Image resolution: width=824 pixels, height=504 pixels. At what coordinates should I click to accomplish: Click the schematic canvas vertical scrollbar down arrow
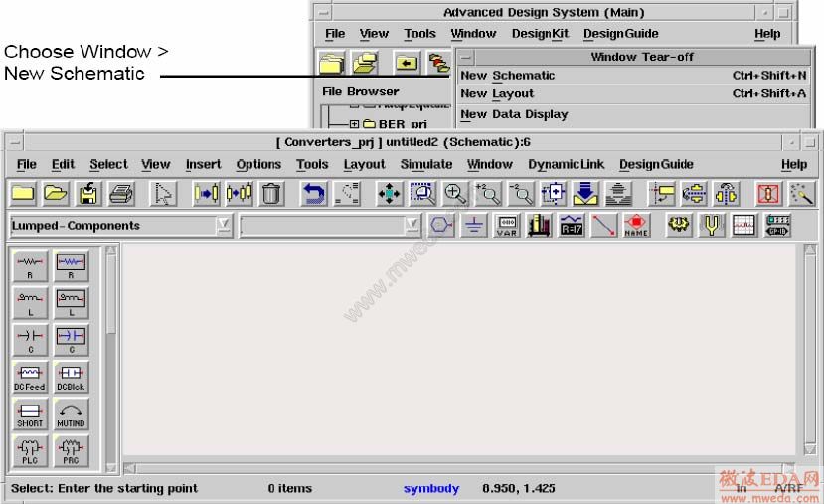pyautogui.click(x=810, y=450)
